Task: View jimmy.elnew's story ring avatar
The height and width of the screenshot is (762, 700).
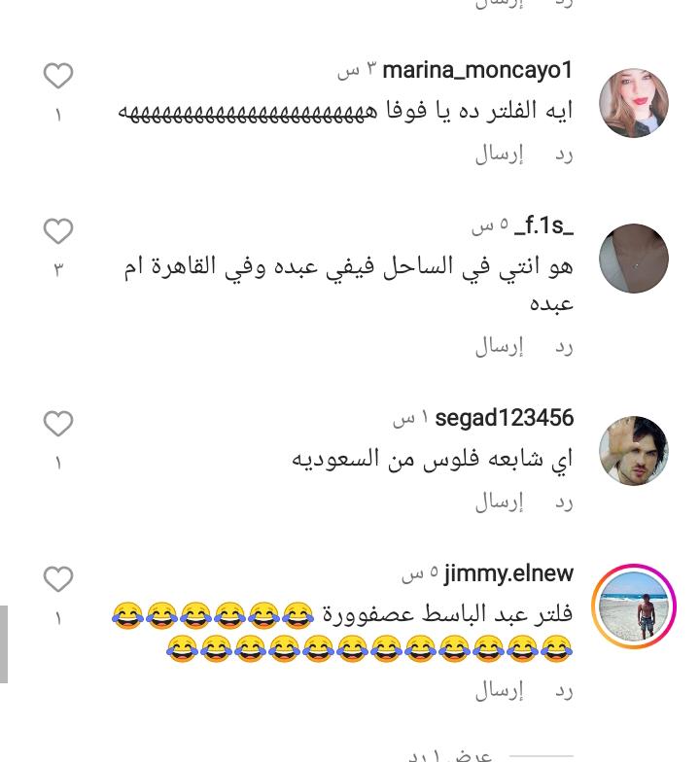Action: (634, 606)
